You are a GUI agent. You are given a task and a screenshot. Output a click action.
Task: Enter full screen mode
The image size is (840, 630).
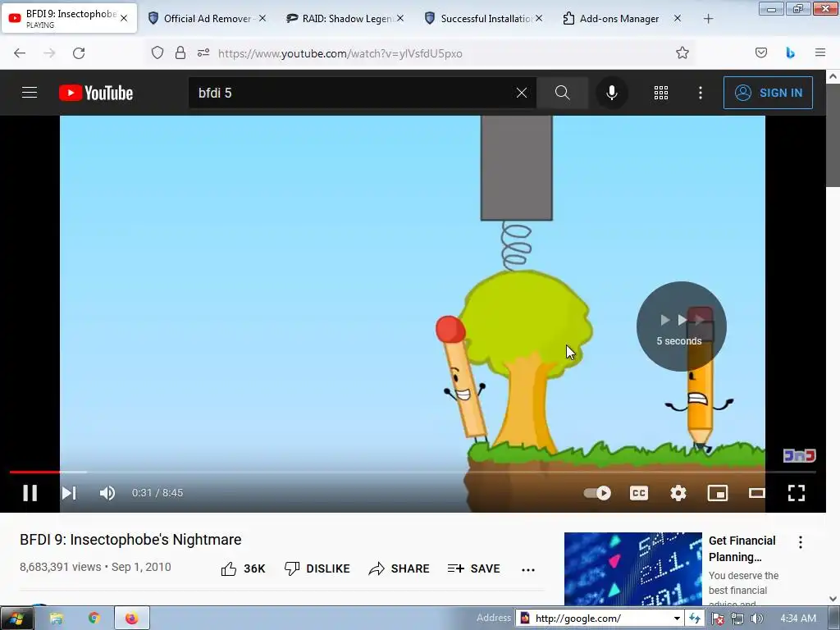pos(796,493)
